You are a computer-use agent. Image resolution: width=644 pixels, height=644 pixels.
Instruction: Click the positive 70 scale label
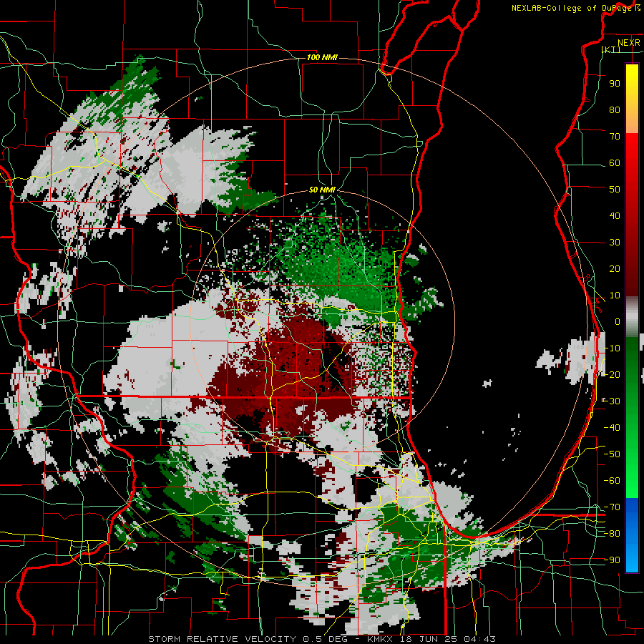[x=615, y=137]
